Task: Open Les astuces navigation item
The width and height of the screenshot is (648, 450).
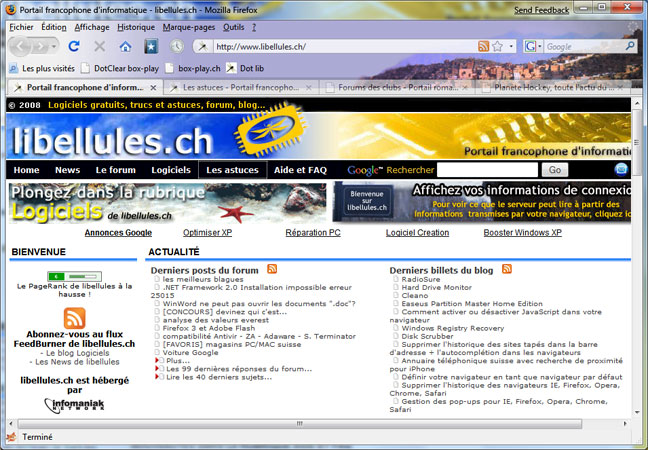Action: point(232,170)
